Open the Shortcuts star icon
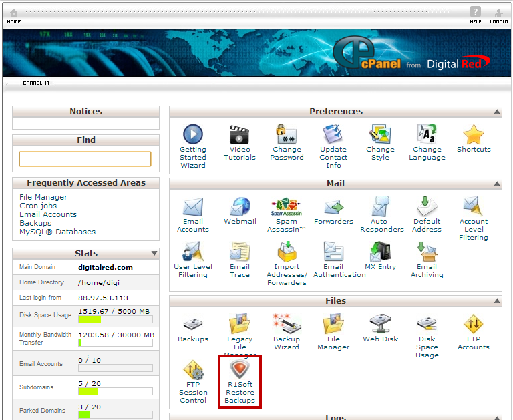 (x=474, y=134)
